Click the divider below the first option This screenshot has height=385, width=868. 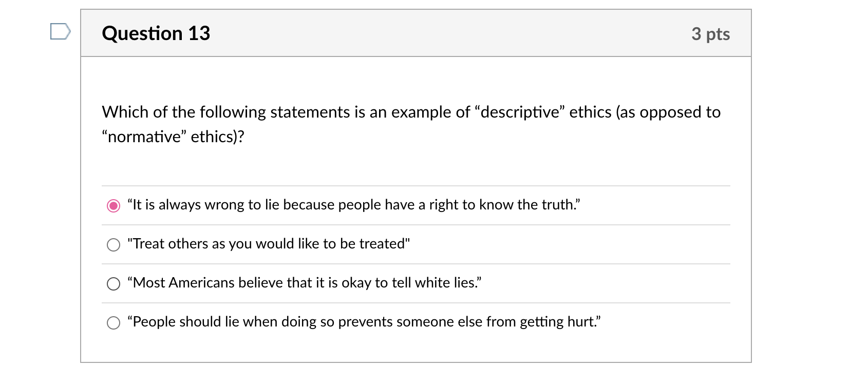click(x=415, y=224)
